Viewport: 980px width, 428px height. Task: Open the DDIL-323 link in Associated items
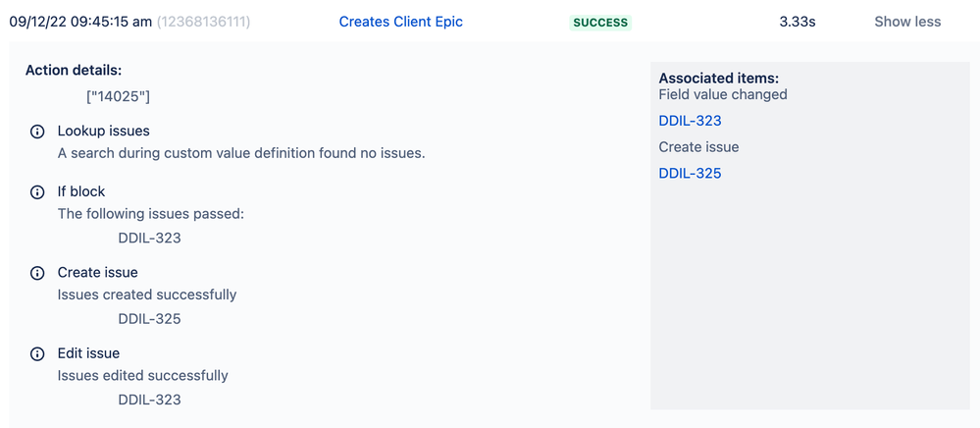pos(690,121)
